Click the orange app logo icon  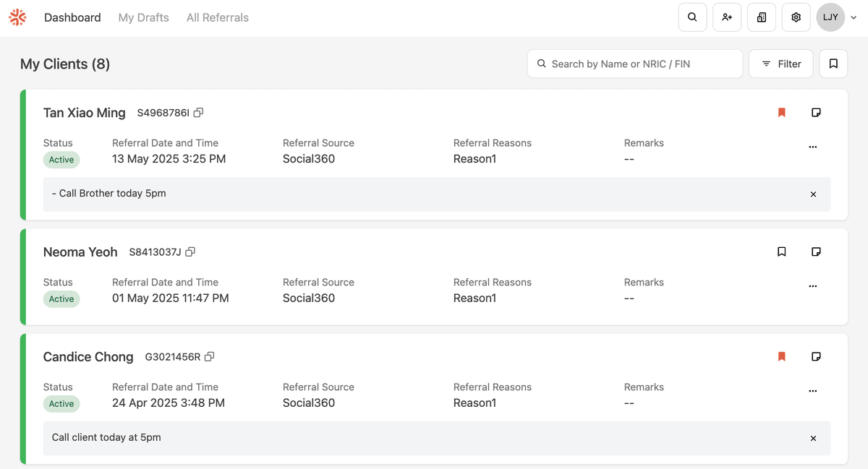[x=17, y=17]
